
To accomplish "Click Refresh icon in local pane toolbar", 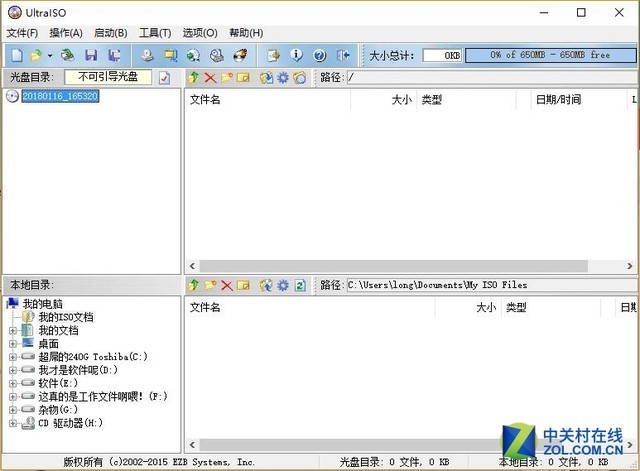I will [x=300, y=285].
